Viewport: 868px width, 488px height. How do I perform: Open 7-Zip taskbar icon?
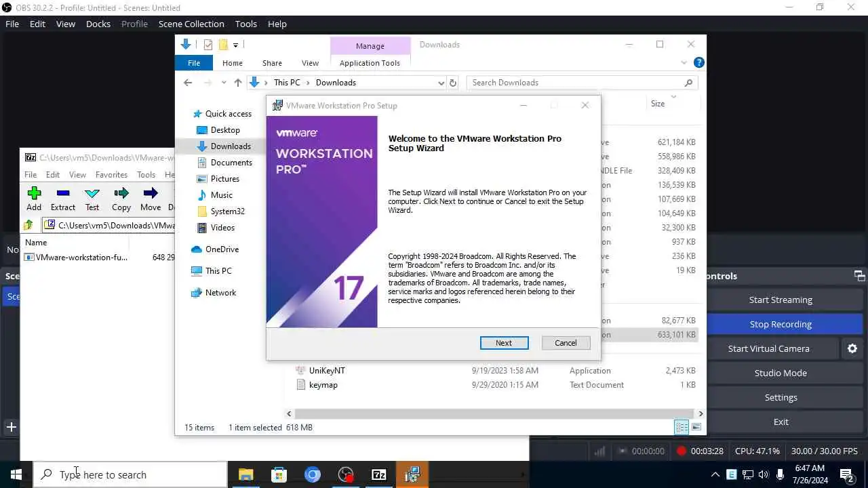[379, 474]
